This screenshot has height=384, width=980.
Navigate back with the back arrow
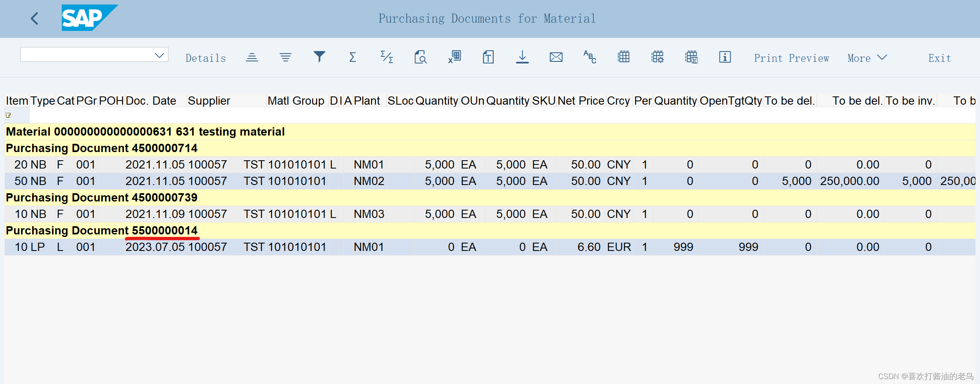point(35,19)
